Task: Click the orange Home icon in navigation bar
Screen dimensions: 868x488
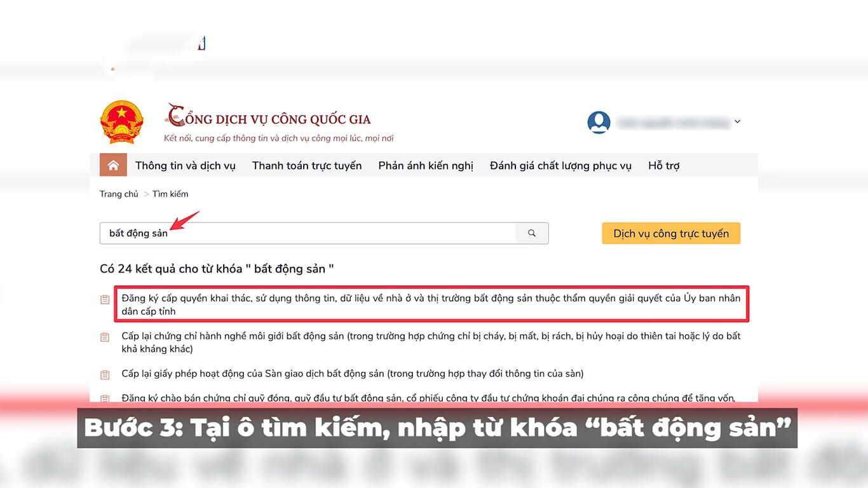Action: (x=113, y=165)
